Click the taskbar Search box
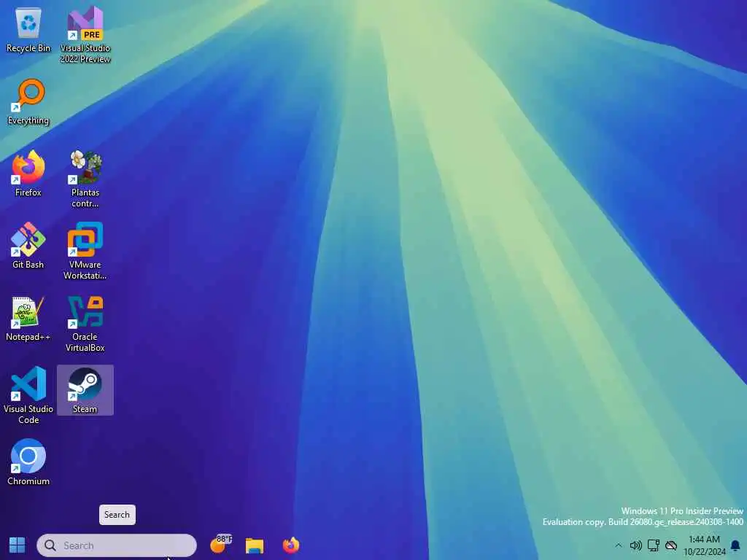Image resolution: width=747 pixels, height=560 pixels. [117, 545]
